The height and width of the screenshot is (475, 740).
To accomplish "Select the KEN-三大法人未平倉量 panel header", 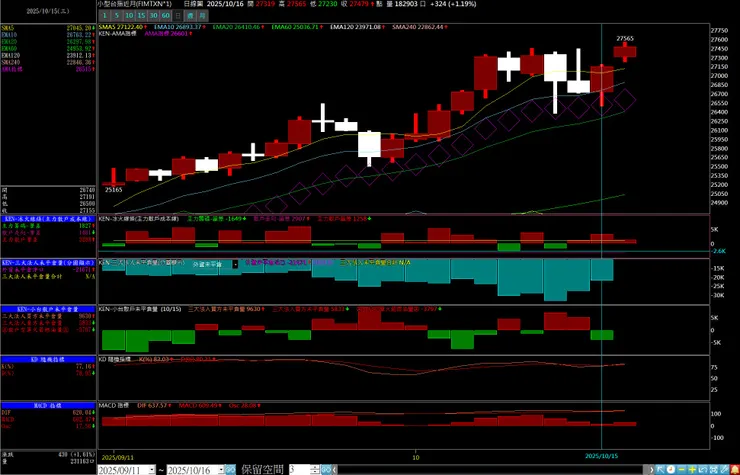I will click(x=48, y=263).
